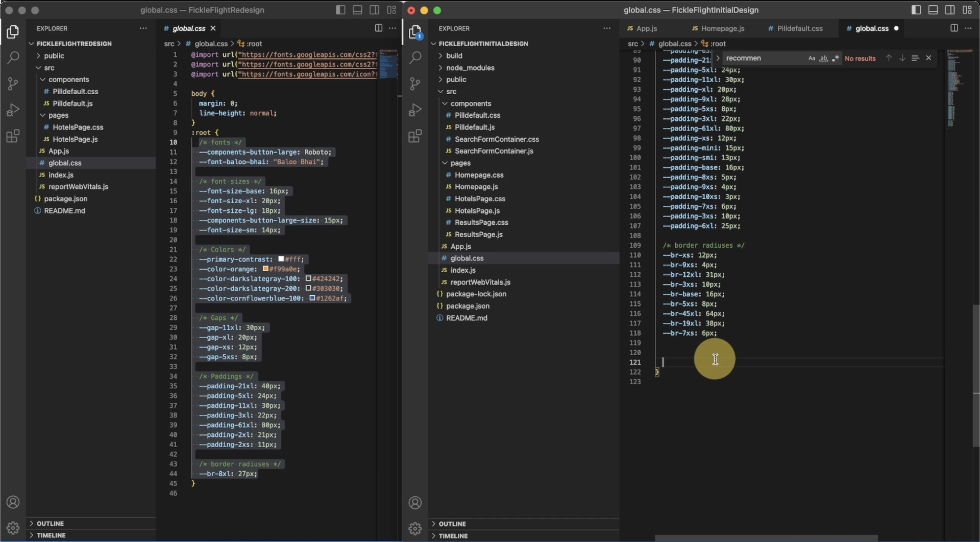Split the right editor with split icon
The width and height of the screenshot is (980, 542).
(x=954, y=28)
